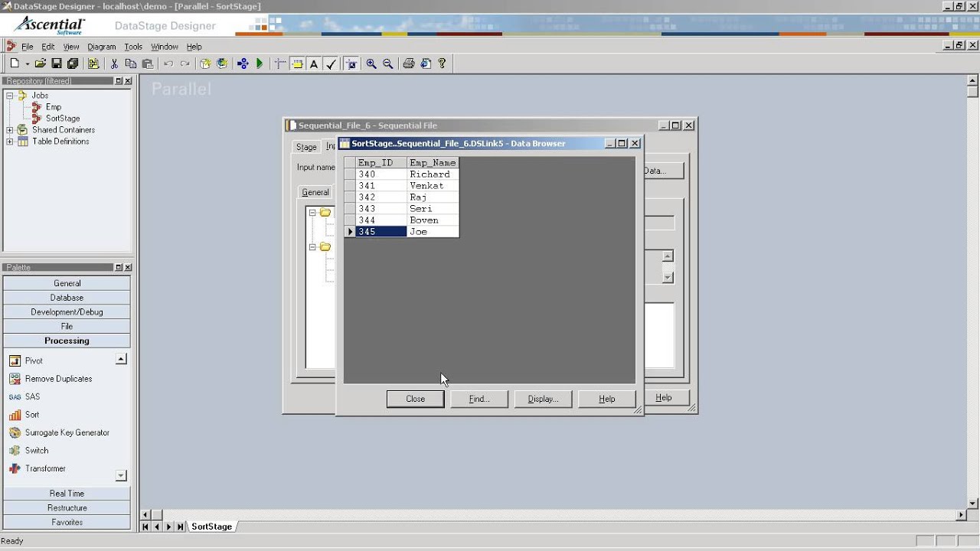Image resolution: width=980 pixels, height=551 pixels.
Task: Open the View menu
Action: click(71, 47)
